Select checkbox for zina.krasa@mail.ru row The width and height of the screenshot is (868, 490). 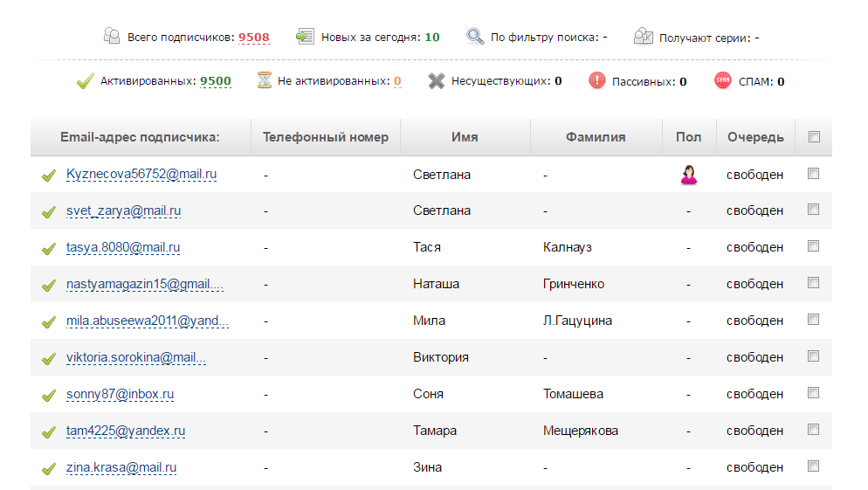tap(813, 466)
